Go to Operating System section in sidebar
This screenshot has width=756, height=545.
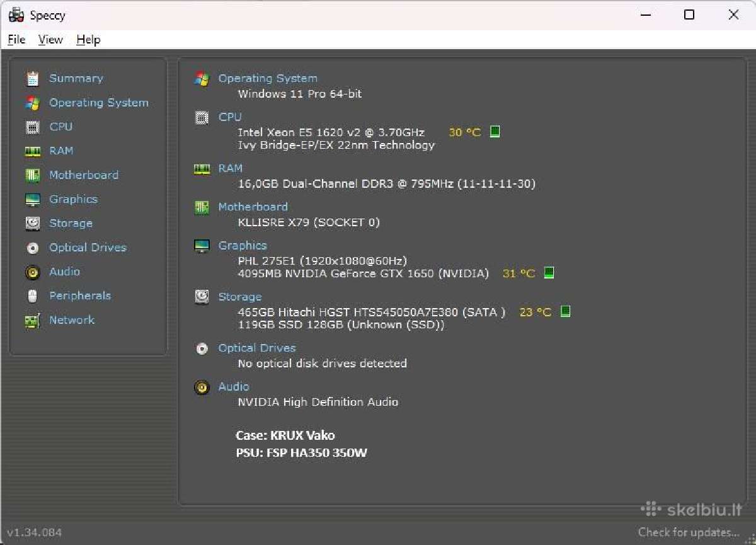click(x=99, y=103)
